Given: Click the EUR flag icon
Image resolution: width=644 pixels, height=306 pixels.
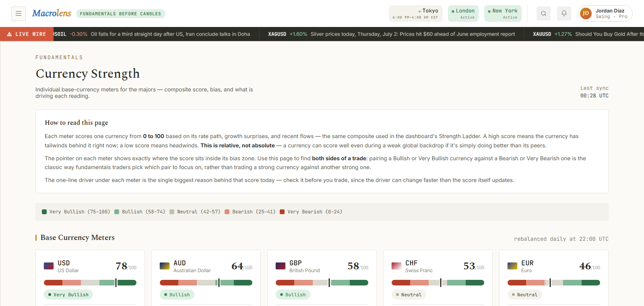Looking at the screenshot, I should [x=512, y=266].
